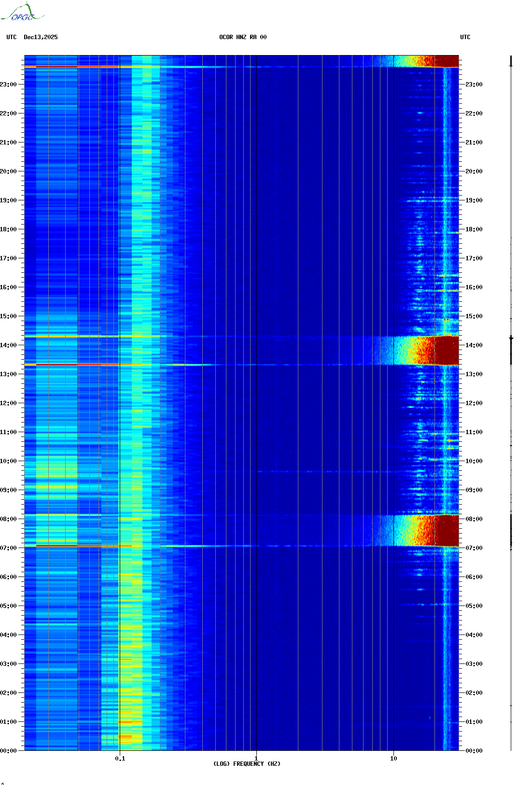Viewport: 532px width, 789px height.
Task: Click the 1 Hz frequency axis label
Action: 256,759
